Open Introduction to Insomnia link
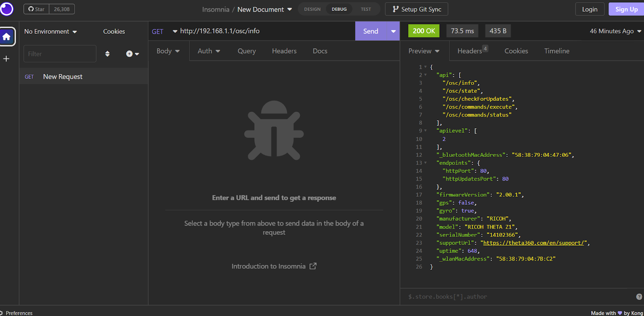Screen dimensions: 644x316 [x=274, y=266]
